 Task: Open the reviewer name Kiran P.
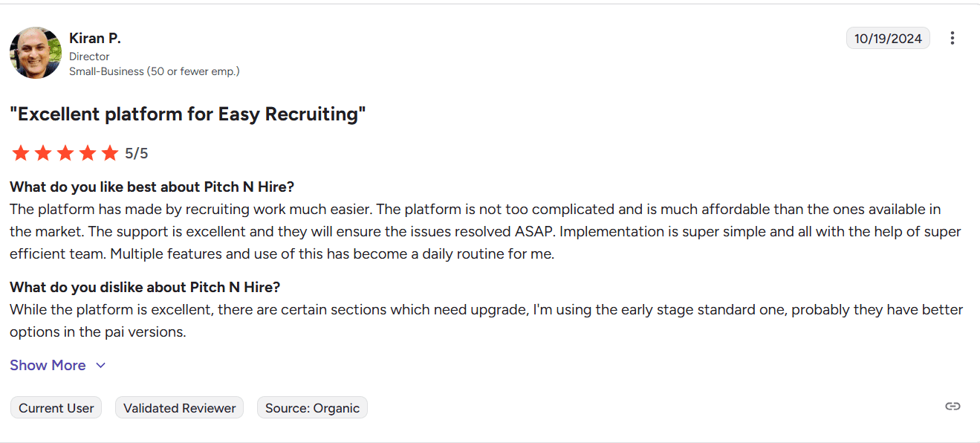tap(95, 38)
